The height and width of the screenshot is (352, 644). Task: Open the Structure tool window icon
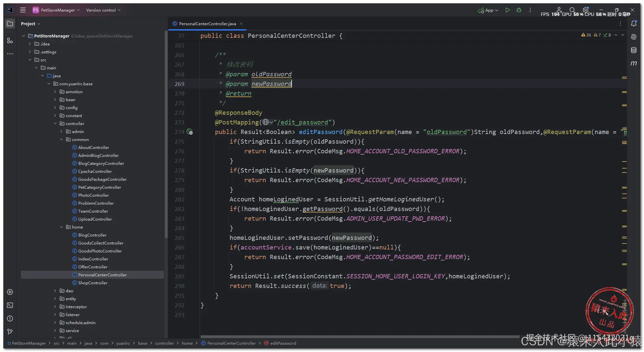tap(10, 40)
